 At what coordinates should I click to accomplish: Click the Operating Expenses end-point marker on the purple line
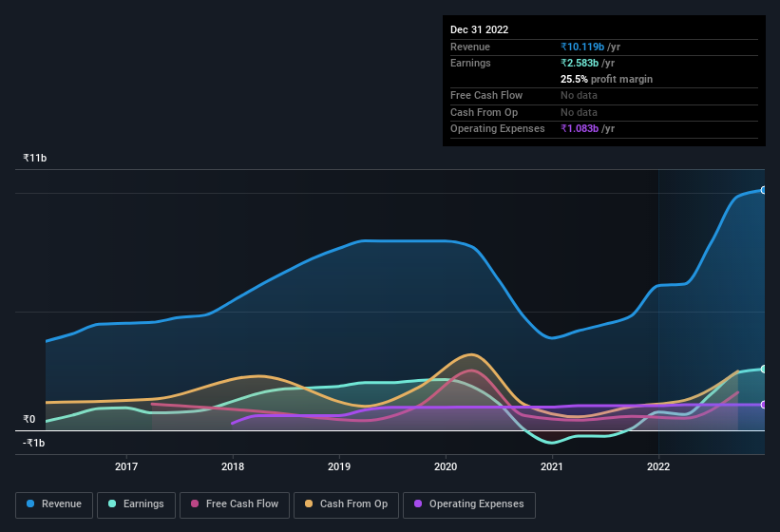coord(763,405)
